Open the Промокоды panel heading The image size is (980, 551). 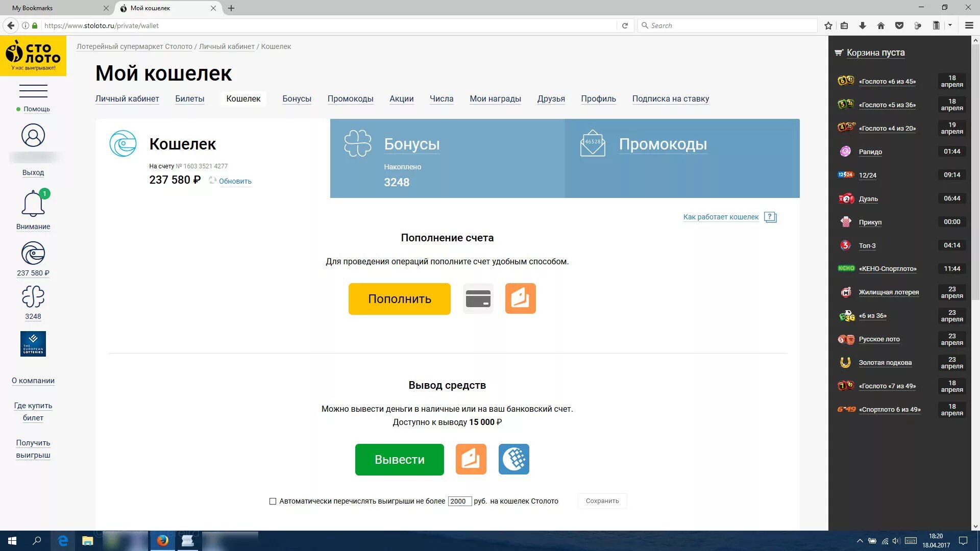click(x=663, y=144)
